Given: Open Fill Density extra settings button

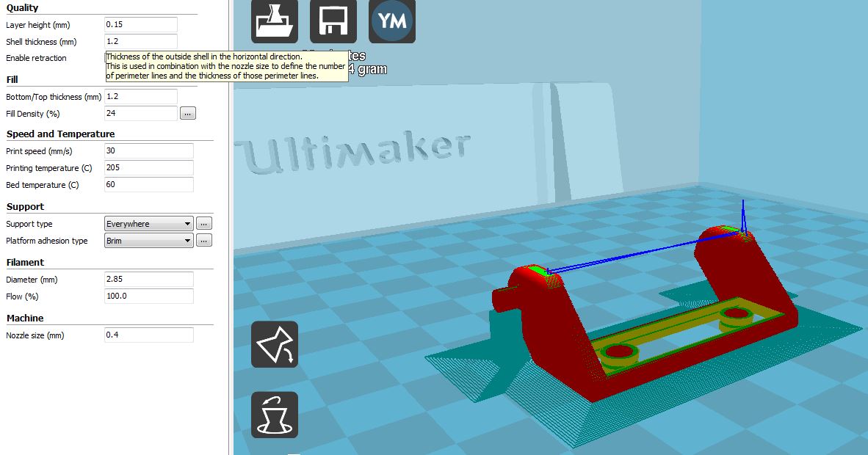Looking at the screenshot, I should pos(188,114).
